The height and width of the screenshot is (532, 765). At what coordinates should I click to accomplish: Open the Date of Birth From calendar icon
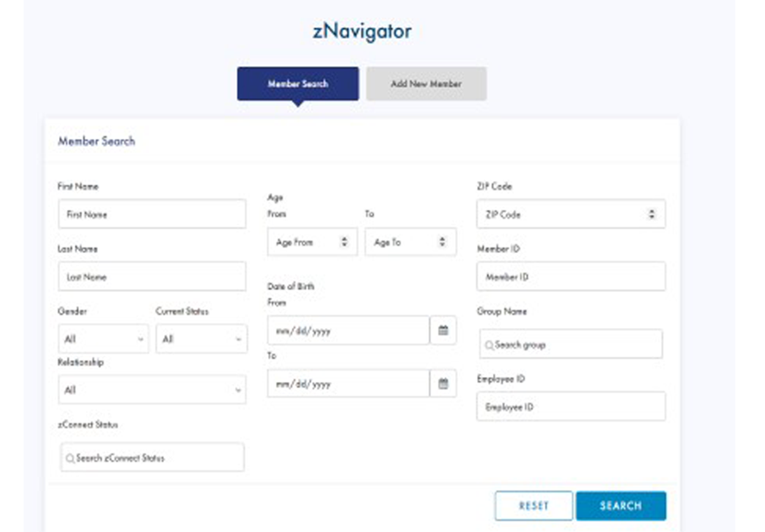pos(443,331)
